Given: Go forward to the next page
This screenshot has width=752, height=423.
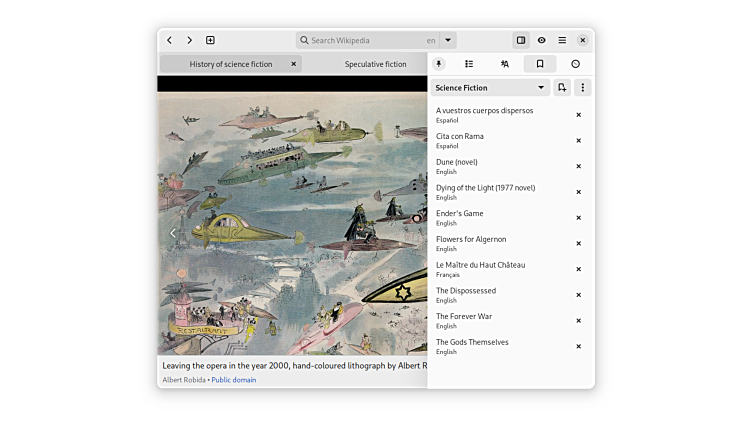Looking at the screenshot, I should (189, 40).
